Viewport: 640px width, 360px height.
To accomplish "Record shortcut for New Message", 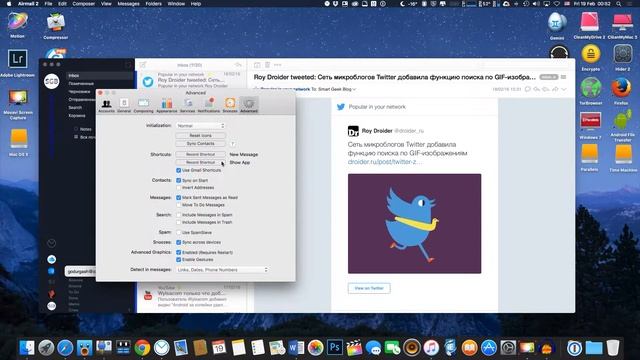I will pos(200,154).
